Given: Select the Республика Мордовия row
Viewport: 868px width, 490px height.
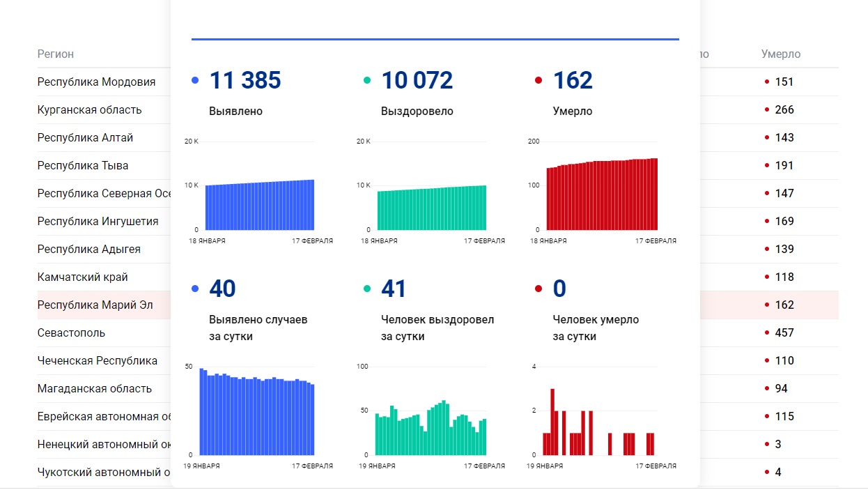Looking at the screenshot, I should [x=96, y=82].
